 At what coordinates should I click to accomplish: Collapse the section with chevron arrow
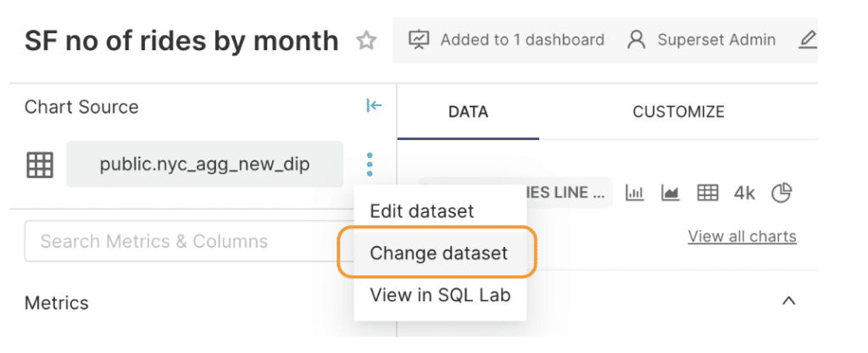point(788,301)
